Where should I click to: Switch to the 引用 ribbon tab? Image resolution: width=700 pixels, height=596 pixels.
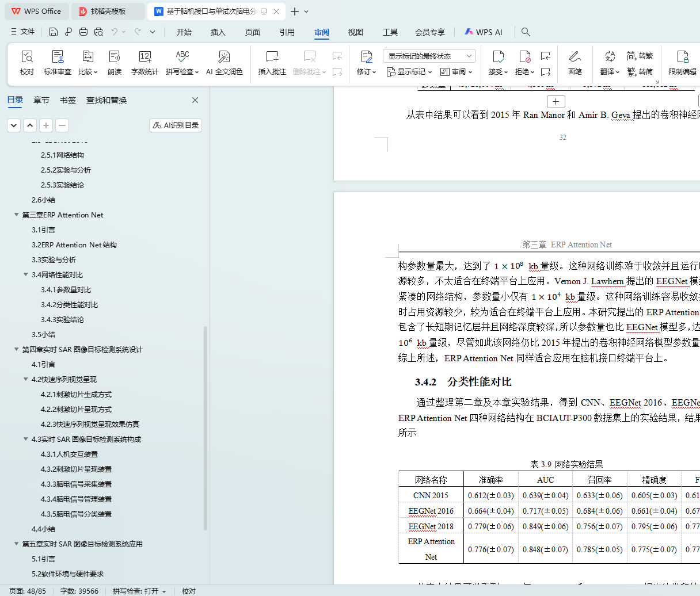[287, 32]
